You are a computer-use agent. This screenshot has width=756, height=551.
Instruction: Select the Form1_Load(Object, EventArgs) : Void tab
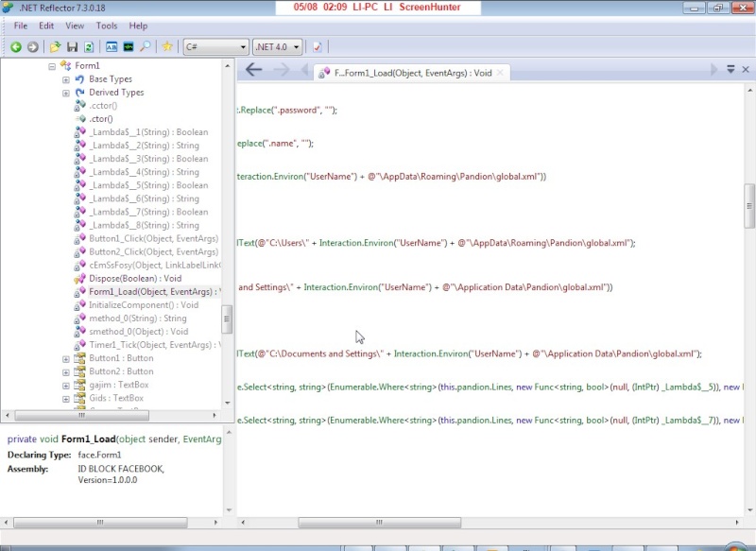[x=412, y=73]
